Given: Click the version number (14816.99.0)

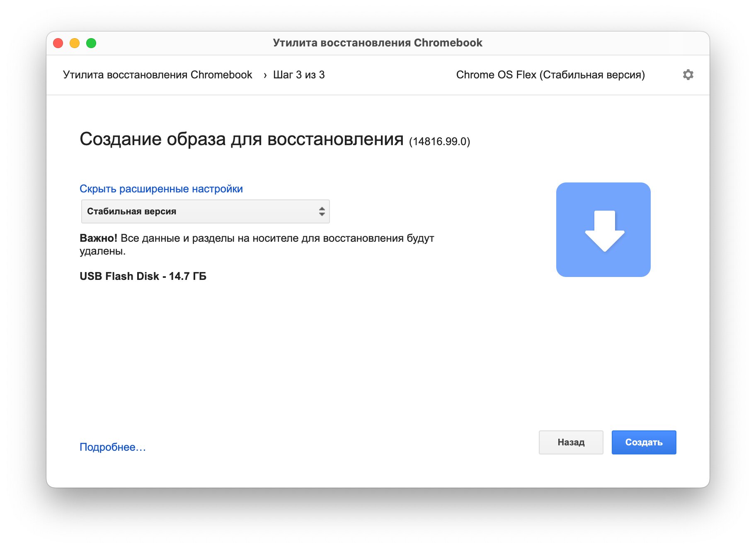Looking at the screenshot, I should (439, 141).
